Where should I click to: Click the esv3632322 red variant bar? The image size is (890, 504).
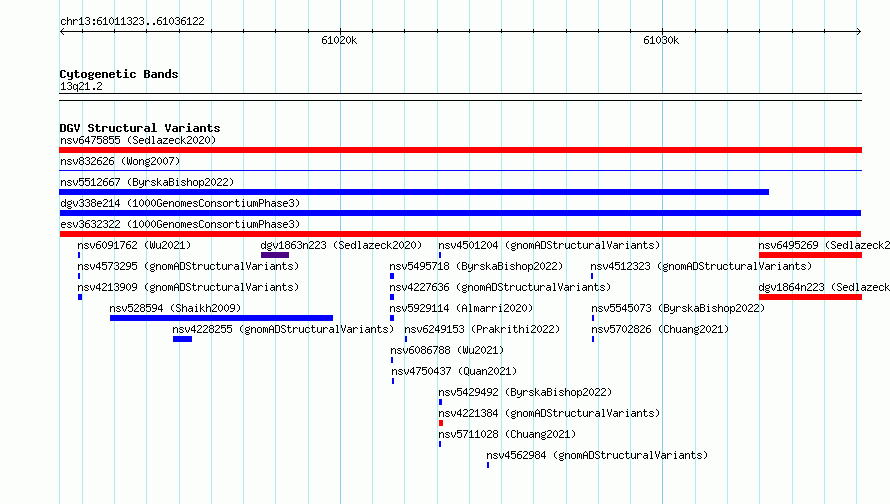click(x=460, y=234)
